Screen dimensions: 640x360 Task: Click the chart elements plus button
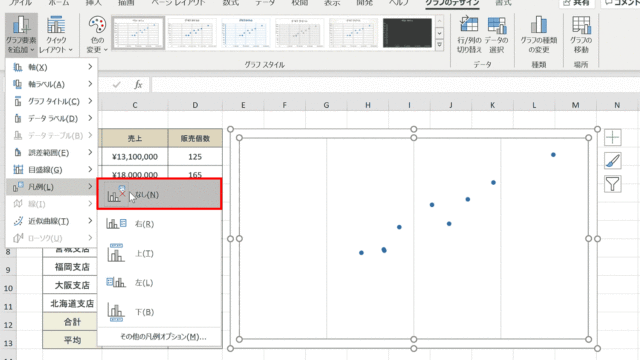click(612, 137)
